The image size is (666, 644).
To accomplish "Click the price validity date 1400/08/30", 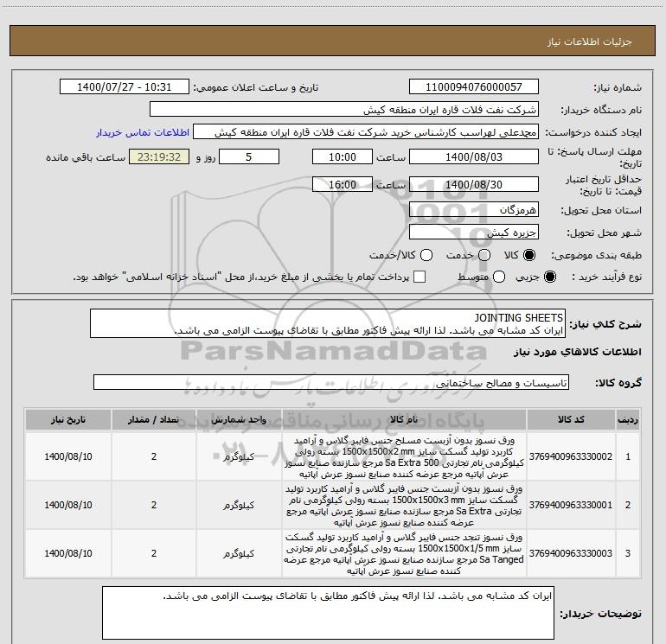I will [474, 184].
